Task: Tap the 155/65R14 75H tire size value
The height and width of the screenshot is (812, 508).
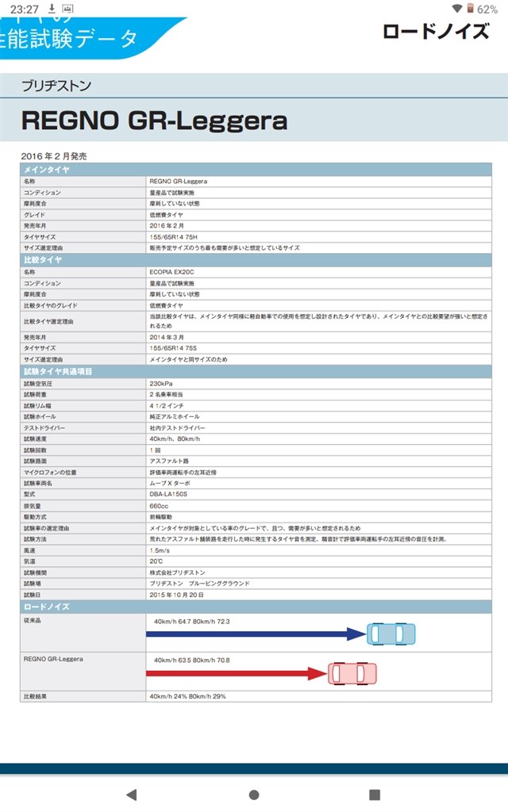Action: coord(173,236)
